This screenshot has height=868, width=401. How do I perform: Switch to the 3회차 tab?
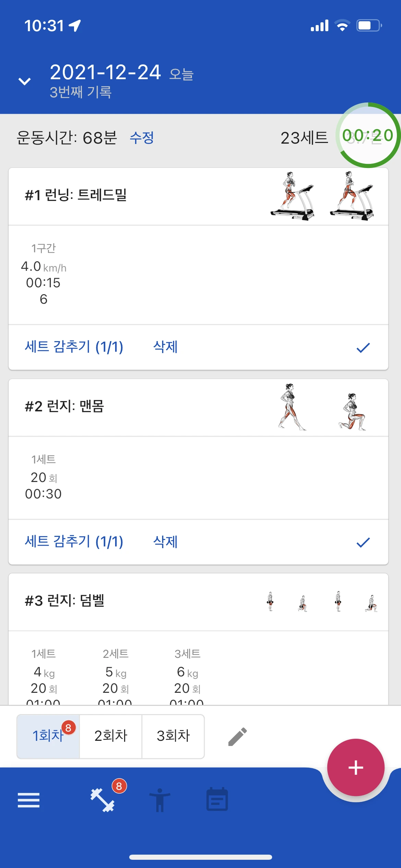click(x=173, y=736)
